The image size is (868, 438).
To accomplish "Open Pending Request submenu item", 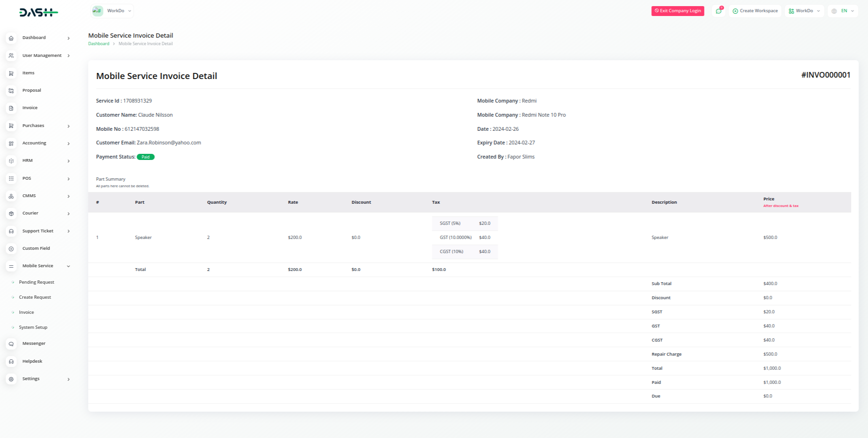I will pos(36,282).
